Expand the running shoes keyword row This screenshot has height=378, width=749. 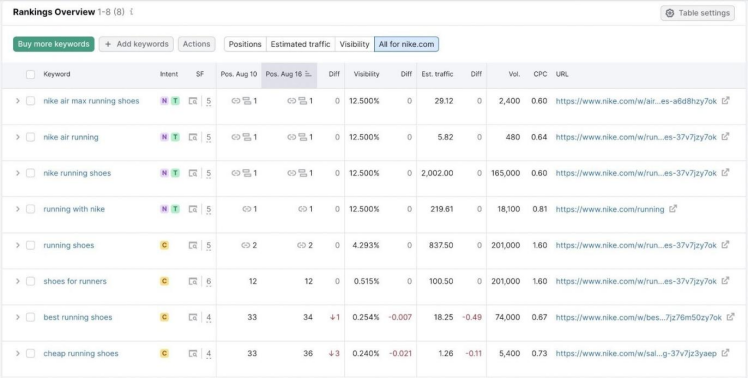18,245
